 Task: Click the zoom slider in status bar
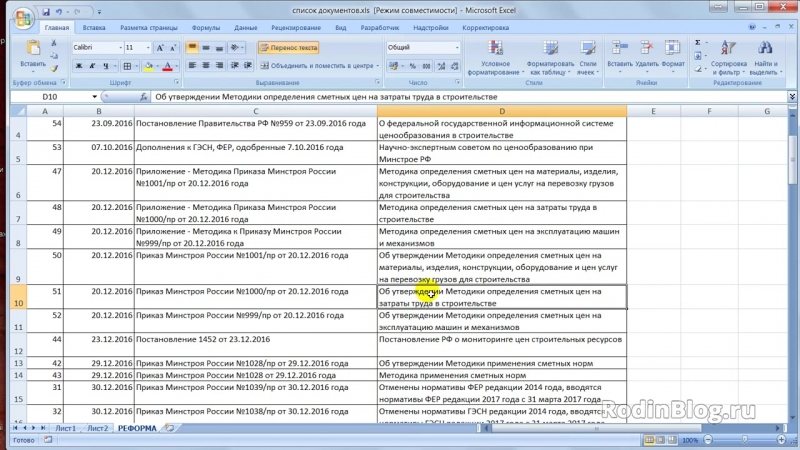pos(744,440)
